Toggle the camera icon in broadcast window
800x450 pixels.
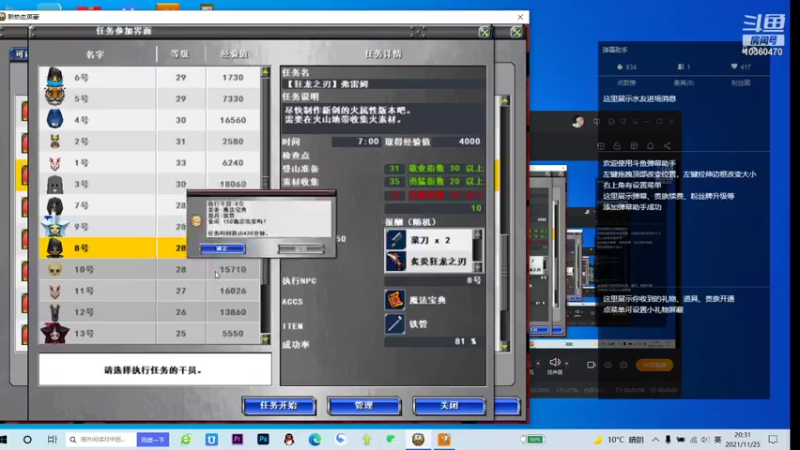coord(591,365)
